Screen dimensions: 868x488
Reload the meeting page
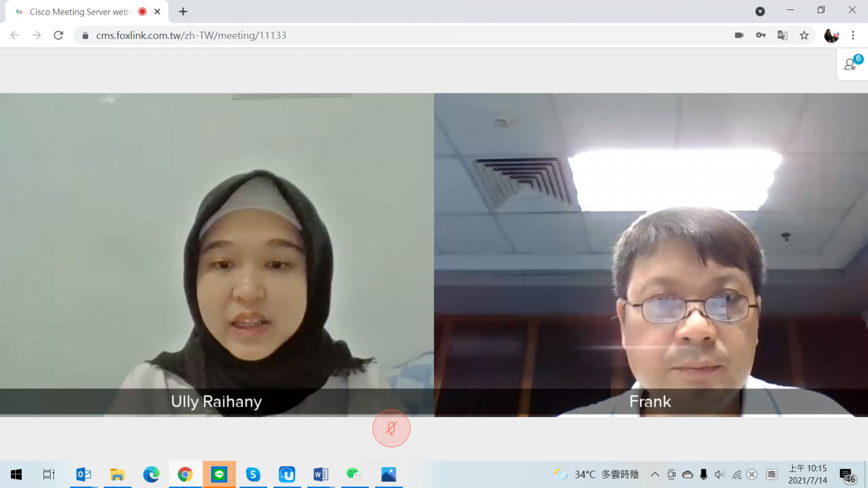pyautogui.click(x=59, y=35)
